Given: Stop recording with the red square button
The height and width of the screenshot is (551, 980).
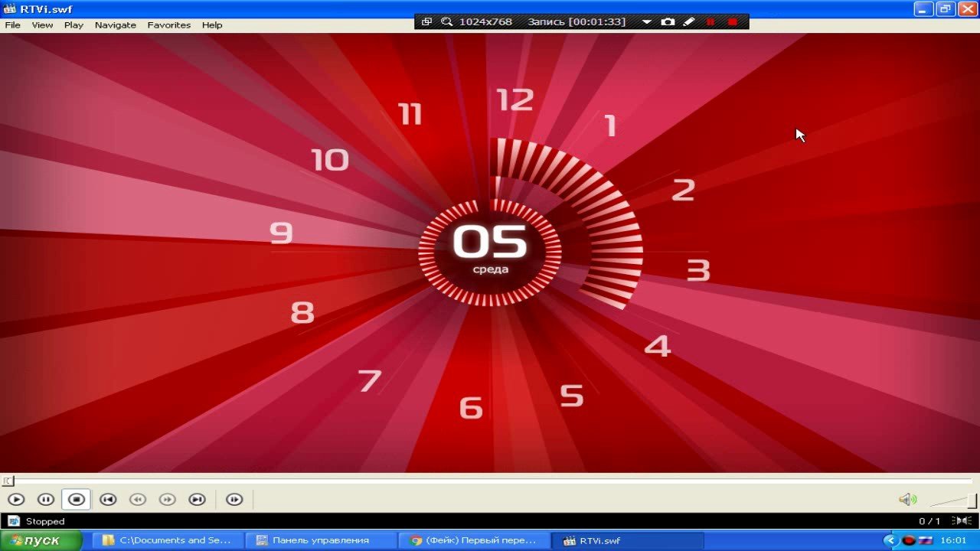Looking at the screenshot, I should click(x=733, y=22).
